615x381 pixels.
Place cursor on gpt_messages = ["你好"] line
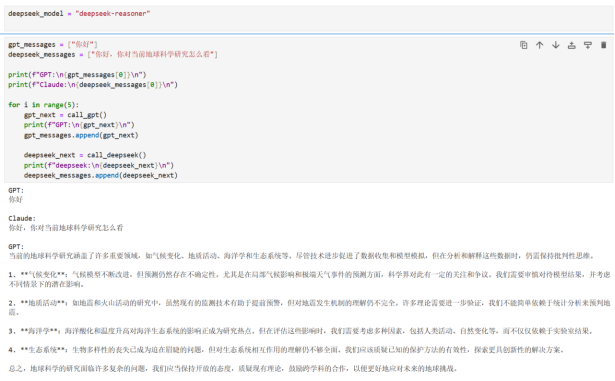(53, 44)
